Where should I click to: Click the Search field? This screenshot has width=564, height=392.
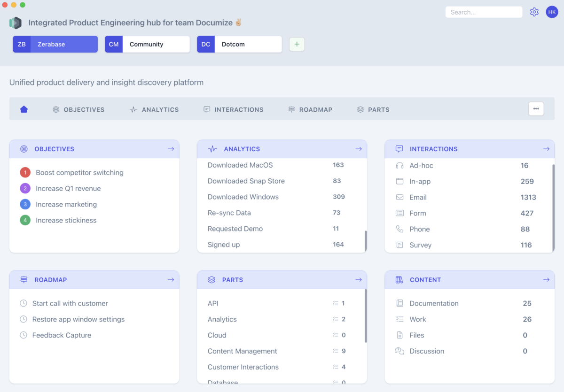(484, 12)
